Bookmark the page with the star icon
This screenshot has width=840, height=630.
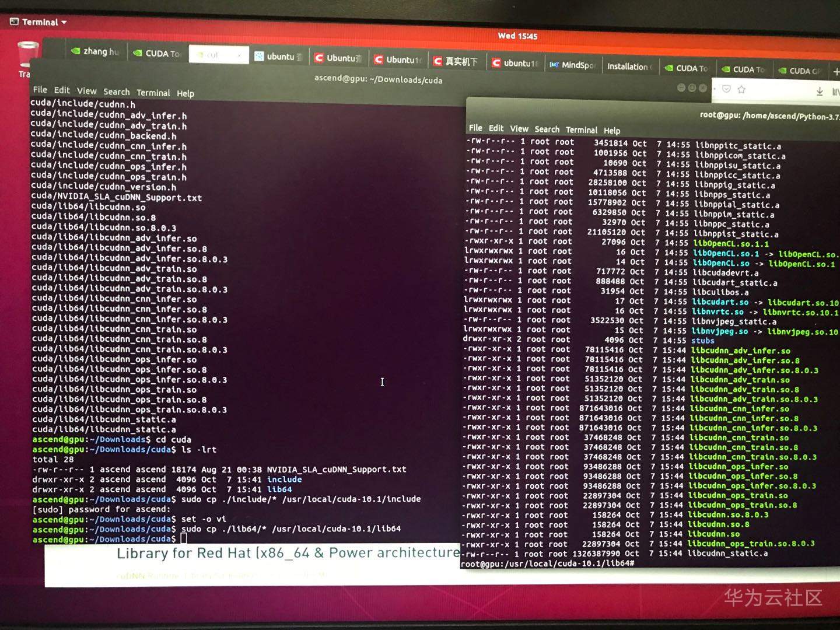[741, 89]
